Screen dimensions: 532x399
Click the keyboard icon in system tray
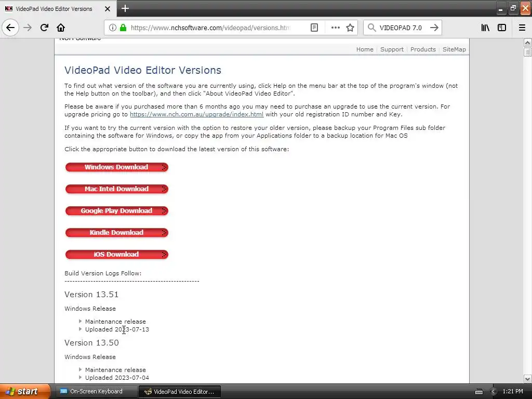click(x=479, y=392)
